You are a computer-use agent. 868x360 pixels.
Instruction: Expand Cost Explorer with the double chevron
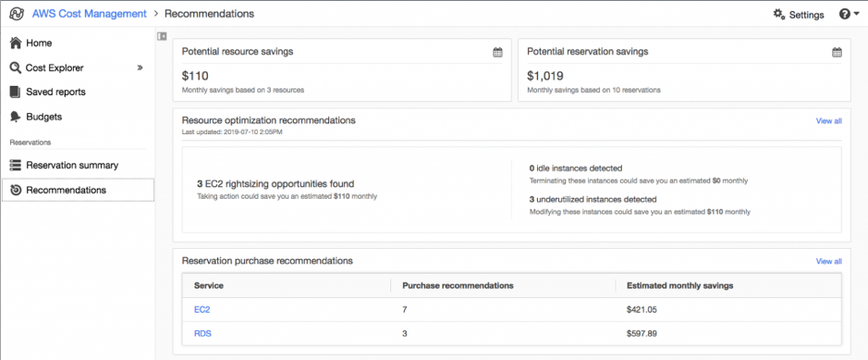pyautogui.click(x=141, y=68)
